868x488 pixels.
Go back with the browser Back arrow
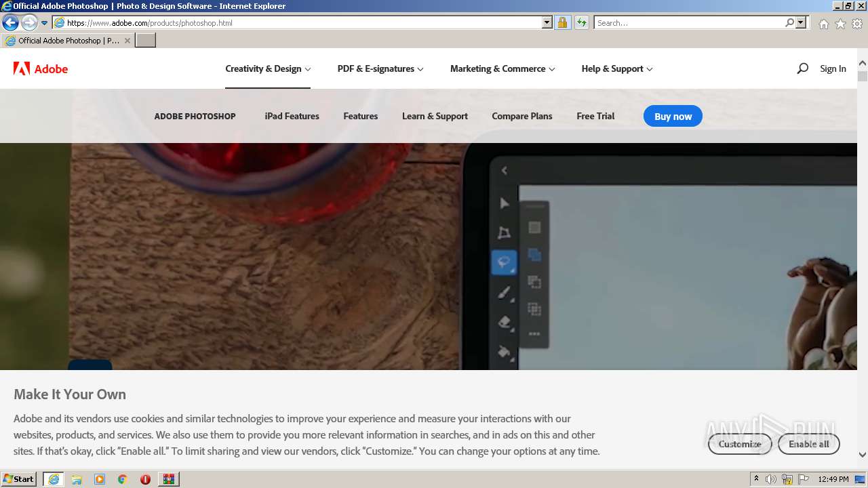point(10,22)
